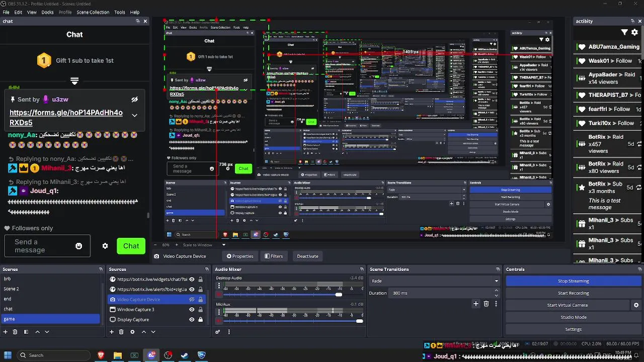This screenshot has width=644, height=362.
Task: Add a new source with the plus icon
Action: point(112,332)
